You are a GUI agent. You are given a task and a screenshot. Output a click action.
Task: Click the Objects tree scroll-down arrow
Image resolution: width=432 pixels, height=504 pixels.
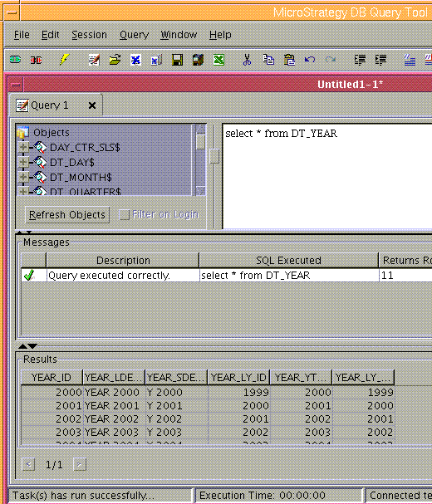[x=200, y=191]
